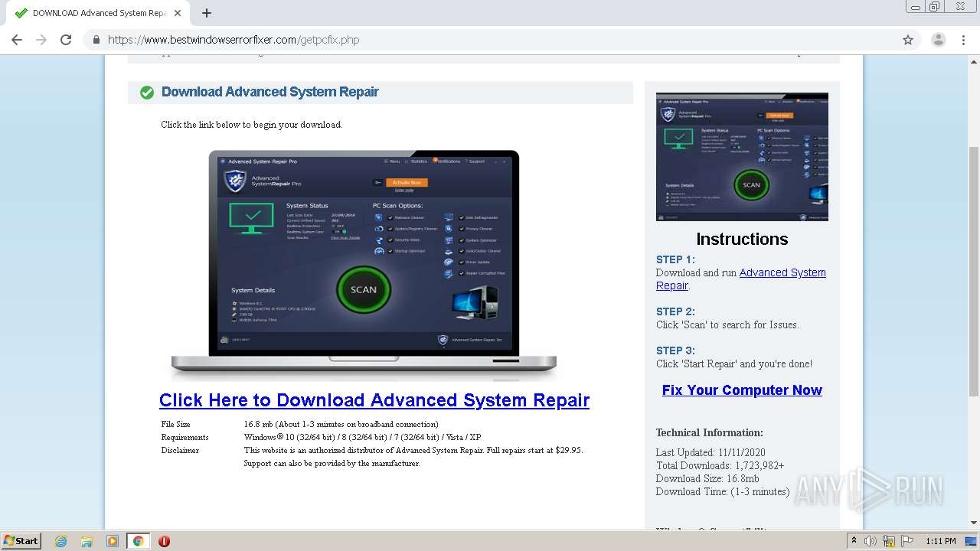Click the 'Instructions' heading
Image resolution: width=980 pixels, height=551 pixels.
pyautogui.click(x=742, y=239)
